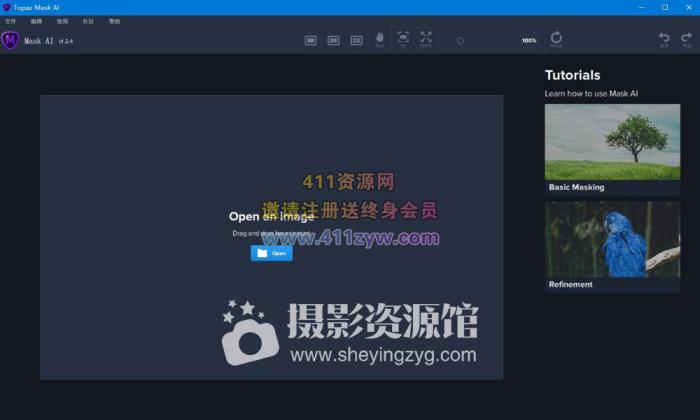Redo the last action
This screenshot has width=700, height=420.
687,39
